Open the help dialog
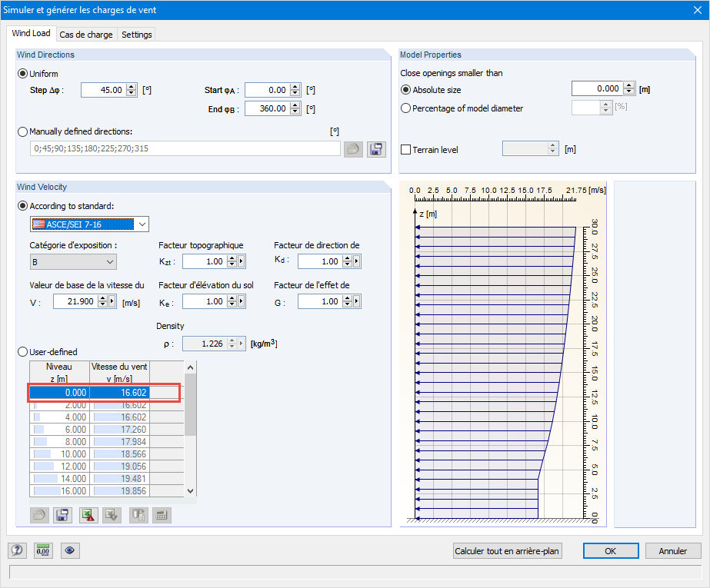This screenshot has width=710, height=588. point(17,550)
